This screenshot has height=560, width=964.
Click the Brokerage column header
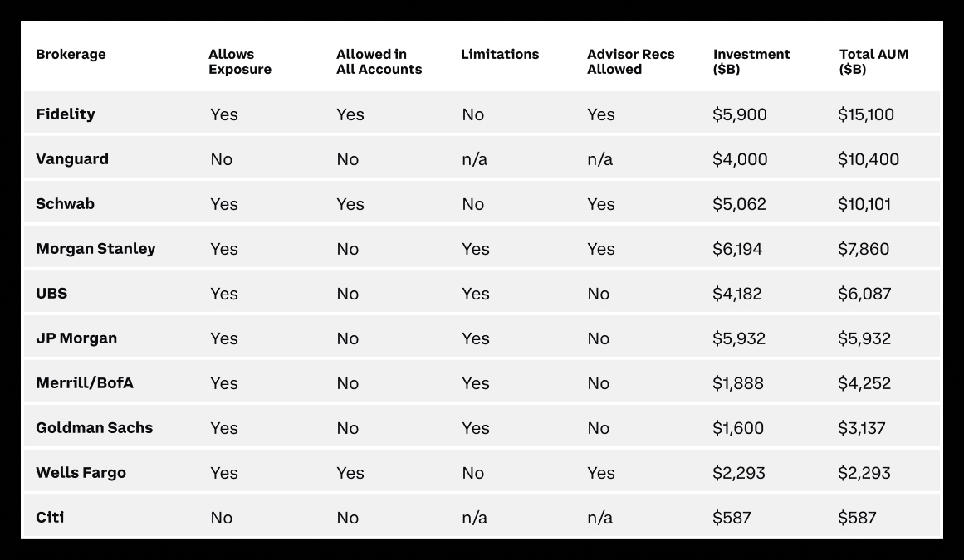pos(71,55)
